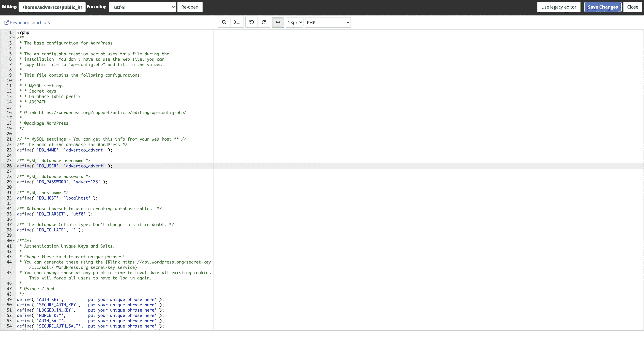Open the editor search tool
This screenshot has height=337, width=644.
[x=224, y=22]
